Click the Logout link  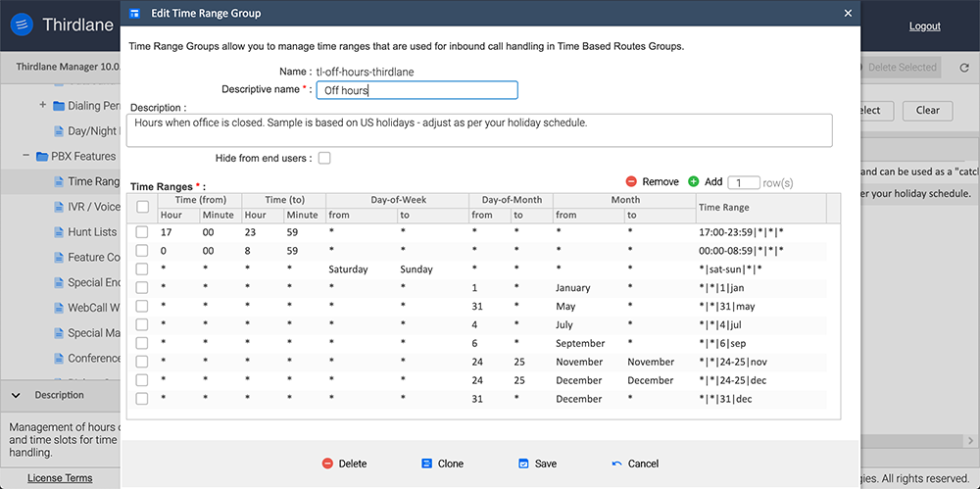[x=924, y=26]
